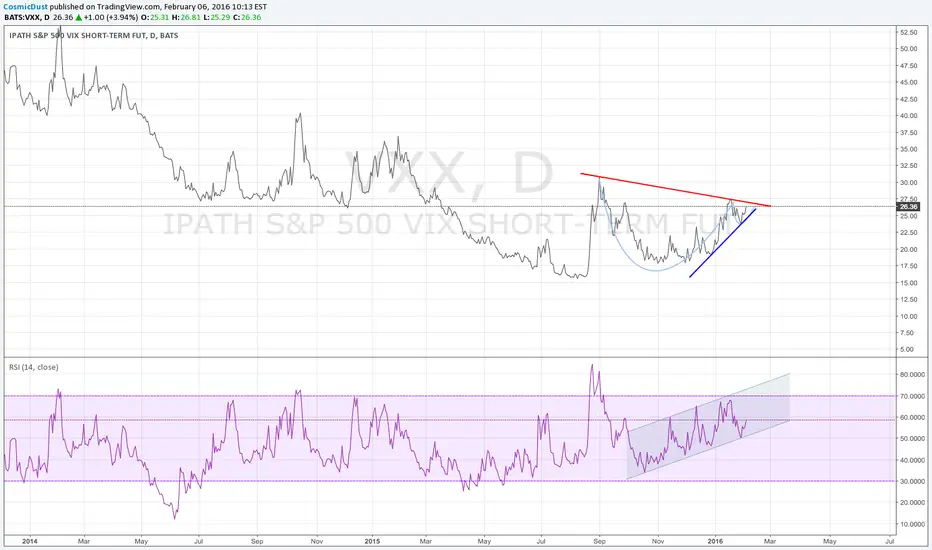Click the 32.50 price axis label
The image size is (932, 550).
908,166
